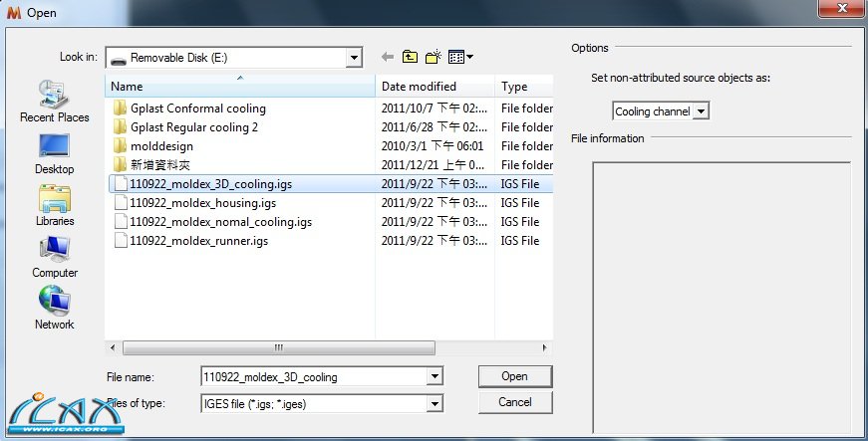
Task: Go to Computer location
Action: [x=54, y=257]
